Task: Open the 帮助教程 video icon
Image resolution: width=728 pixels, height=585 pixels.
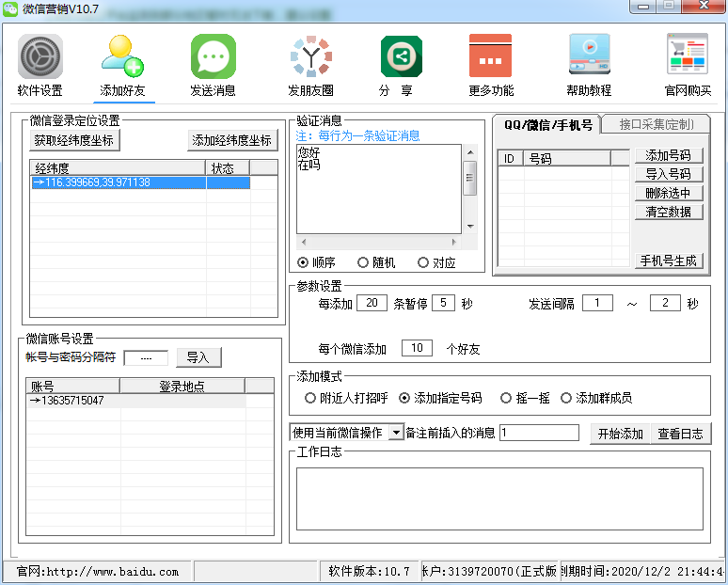Action: [x=589, y=54]
